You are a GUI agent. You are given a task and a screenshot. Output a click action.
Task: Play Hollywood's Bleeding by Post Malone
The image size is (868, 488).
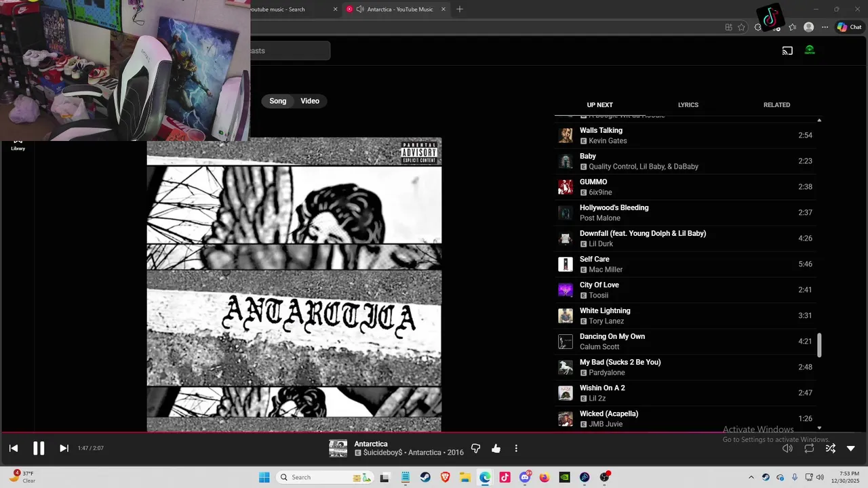tap(686, 213)
